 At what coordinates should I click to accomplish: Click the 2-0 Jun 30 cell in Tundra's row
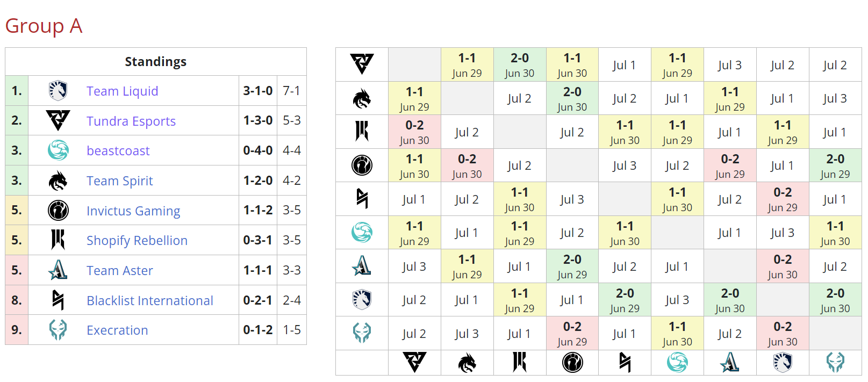point(520,64)
